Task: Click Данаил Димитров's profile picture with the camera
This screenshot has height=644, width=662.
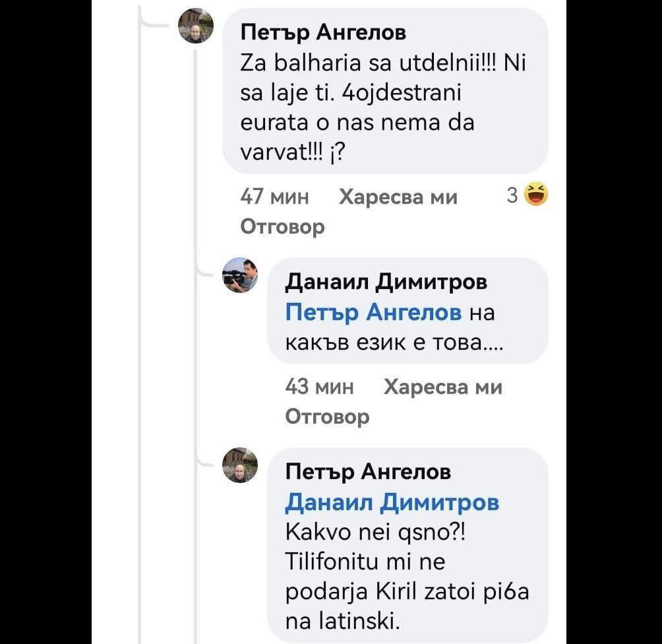Action: (x=240, y=275)
